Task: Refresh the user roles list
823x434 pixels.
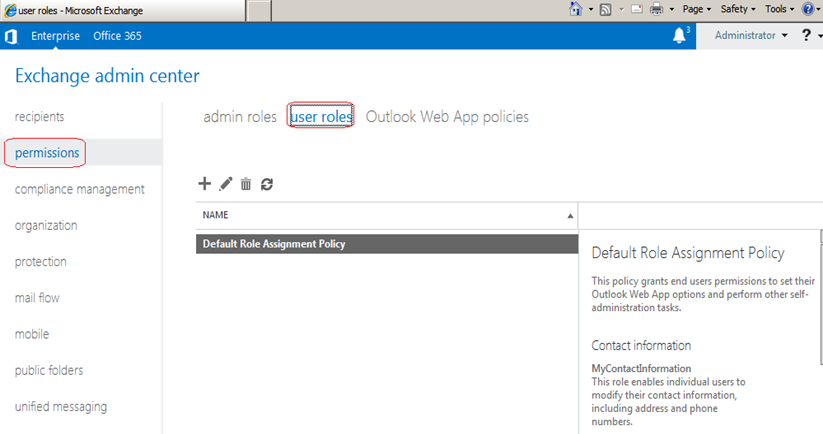Action: pyautogui.click(x=267, y=184)
